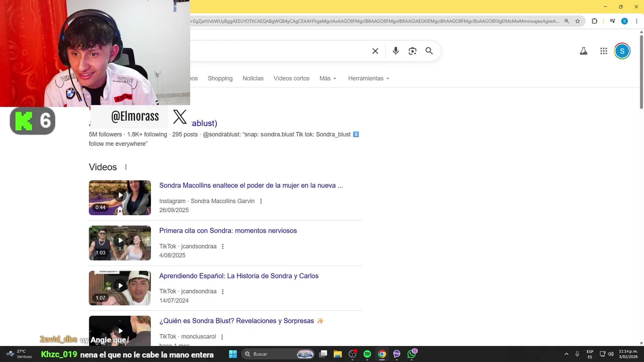Switch ESP ES keyboard language
This screenshot has height=362, width=644.
tap(590, 354)
